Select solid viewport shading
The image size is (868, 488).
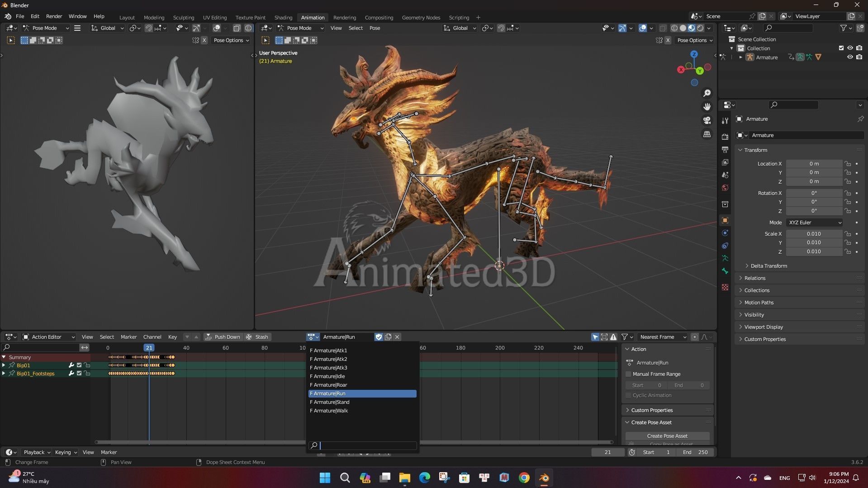683,28
